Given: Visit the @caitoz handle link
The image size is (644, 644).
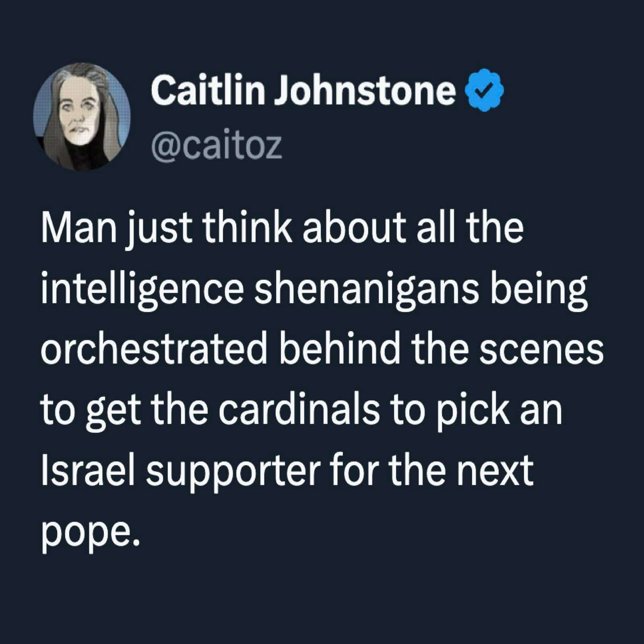Looking at the screenshot, I should pos(217,146).
